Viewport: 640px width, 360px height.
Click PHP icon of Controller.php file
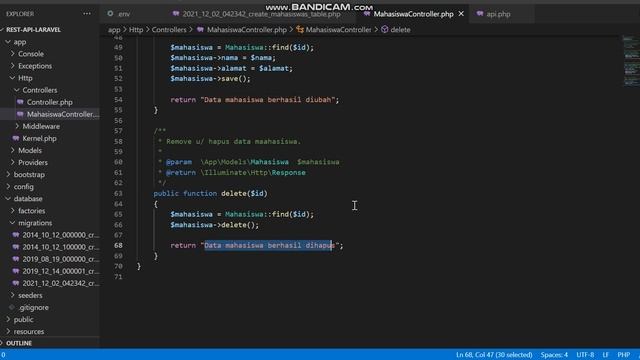click(20, 102)
